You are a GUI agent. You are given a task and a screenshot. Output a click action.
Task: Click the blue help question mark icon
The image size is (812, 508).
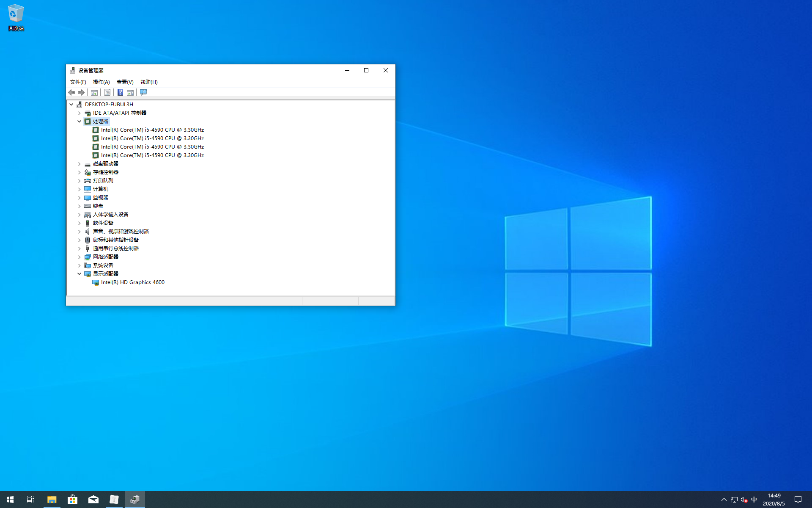pos(120,92)
